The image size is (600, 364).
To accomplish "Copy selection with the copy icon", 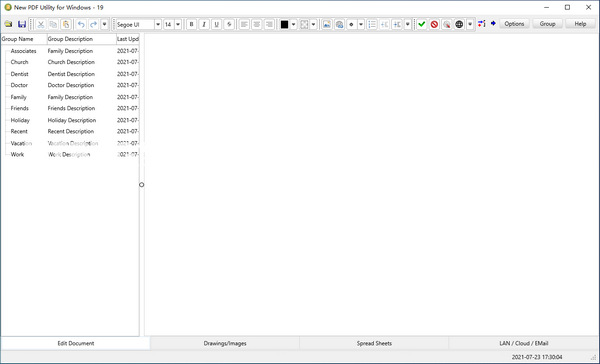I will 53,24.
